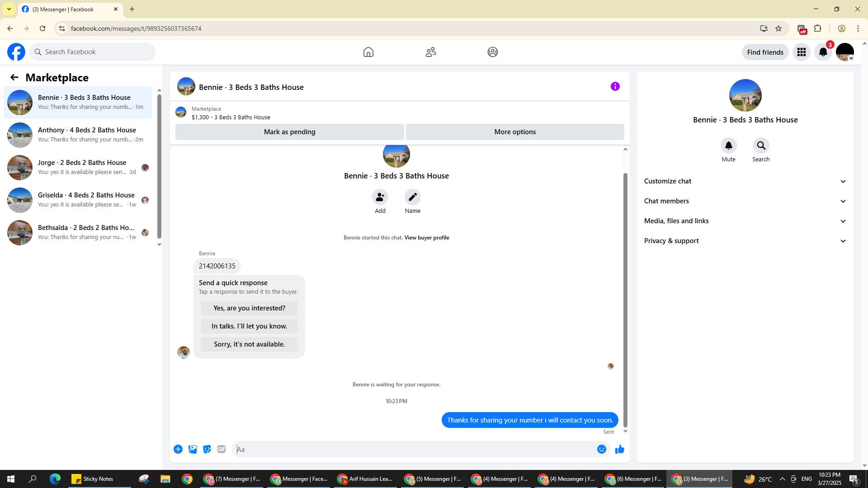The height and width of the screenshot is (488, 868).
Task: Search within the conversation
Action: pyautogui.click(x=761, y=146)
